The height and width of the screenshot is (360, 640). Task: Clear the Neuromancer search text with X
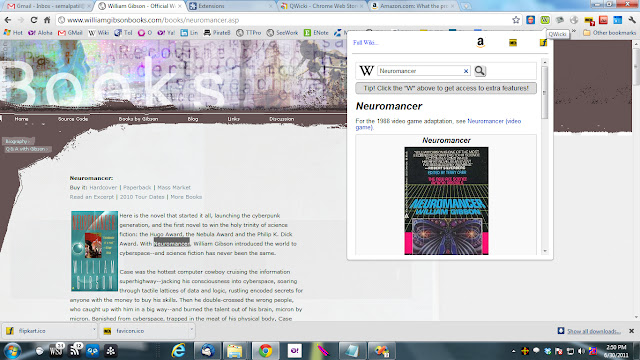pyautogui.click(x=466, y=71)
